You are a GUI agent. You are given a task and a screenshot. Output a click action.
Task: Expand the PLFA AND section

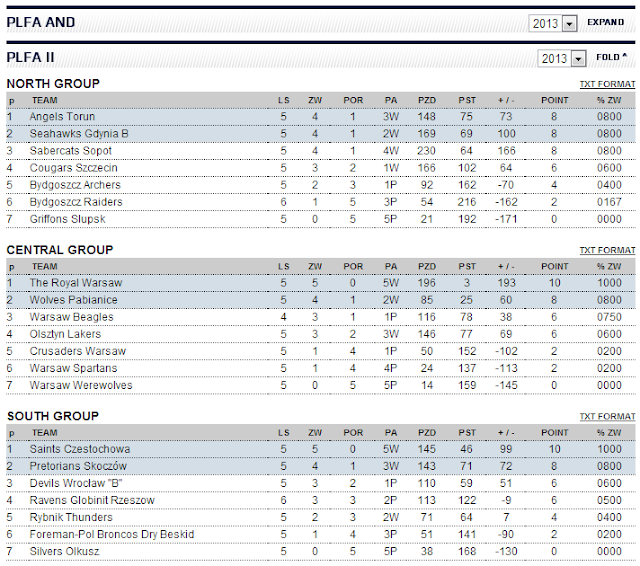[x=606, y=21]
